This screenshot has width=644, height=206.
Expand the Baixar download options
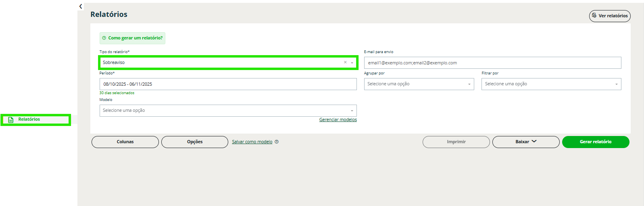tap(525, 142)
